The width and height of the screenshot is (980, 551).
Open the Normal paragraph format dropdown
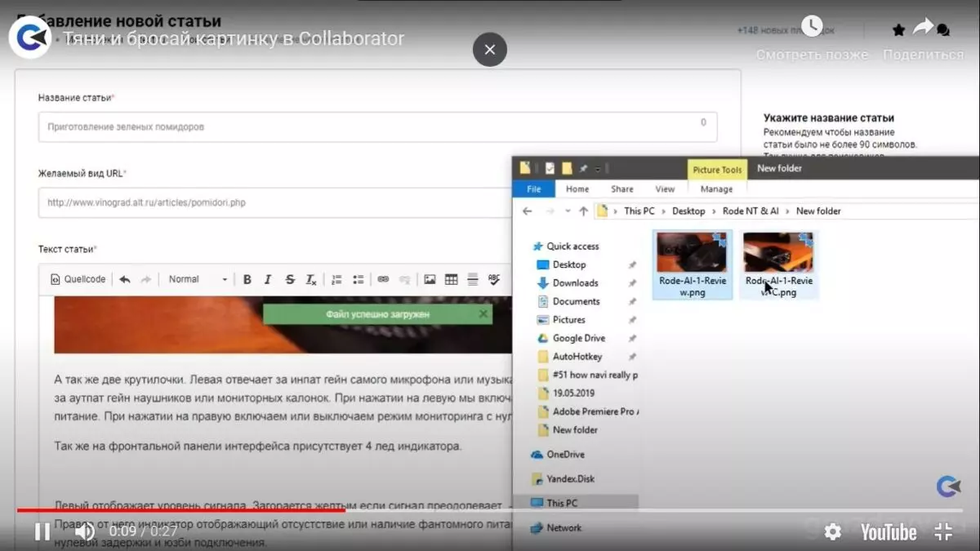[x=198, y=279]
